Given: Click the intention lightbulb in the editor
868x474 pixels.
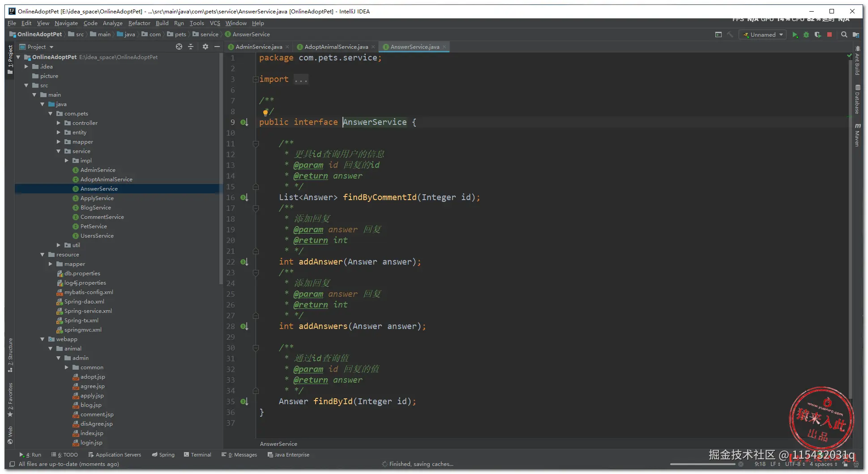Looking at the screenshot, I should [265, 112].
